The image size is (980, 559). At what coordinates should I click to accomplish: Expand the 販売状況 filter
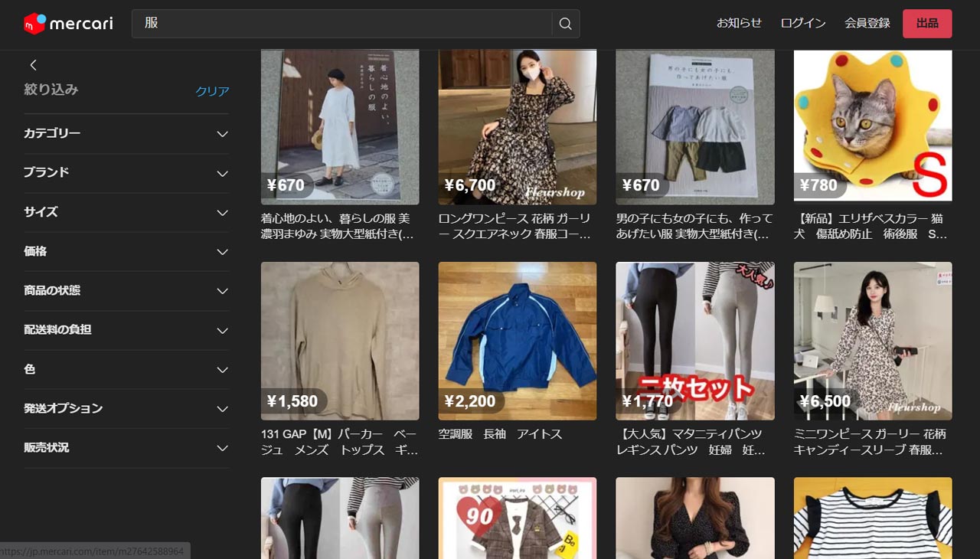pos(126,448)
